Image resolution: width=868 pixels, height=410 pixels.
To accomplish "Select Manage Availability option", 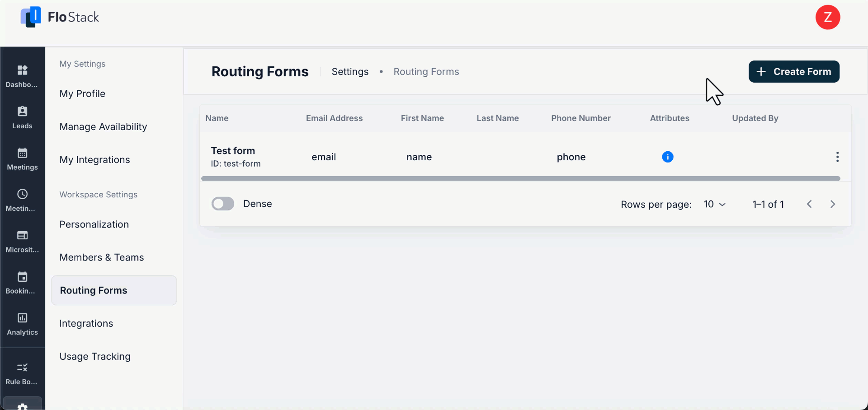I will pyautogui.click(x=103, y=127).
